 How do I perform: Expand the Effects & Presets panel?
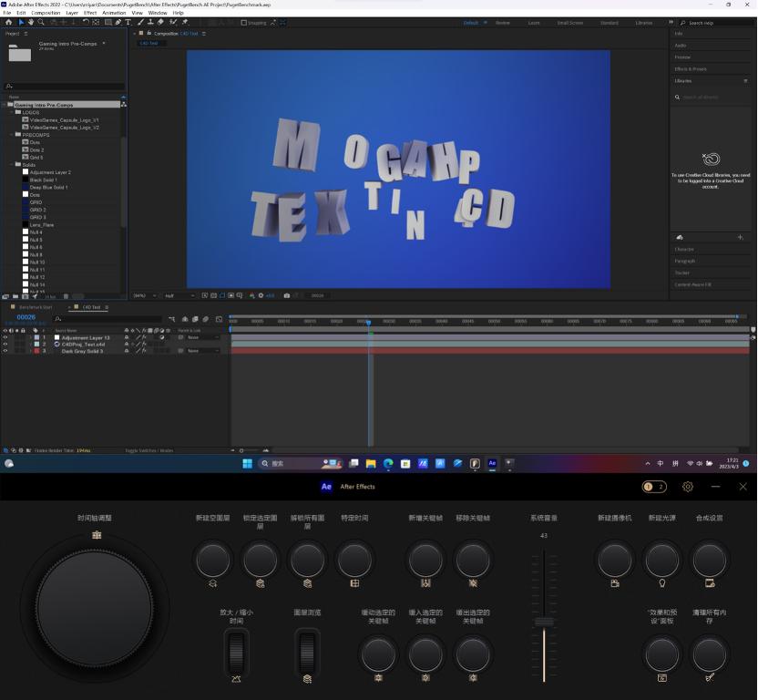click(x=690, y=68)
